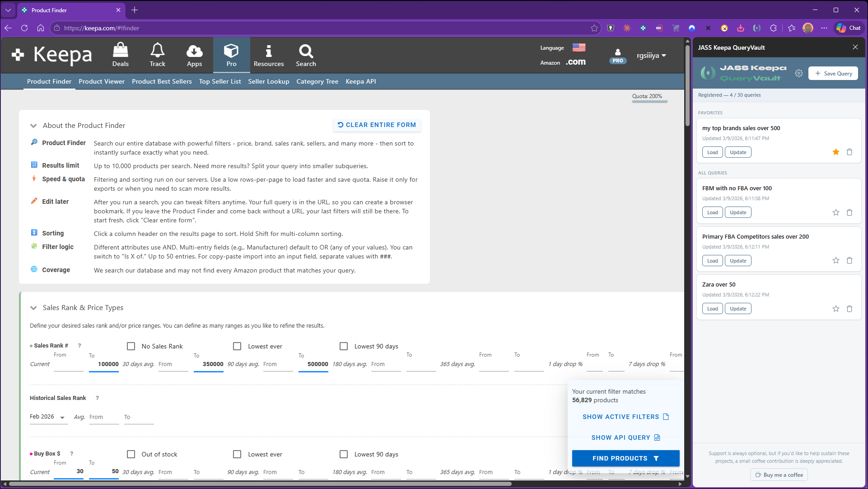The width and height of the screenshot is (868, 489).
Task: Check the Out of stock box
Action: click(131, 454)
